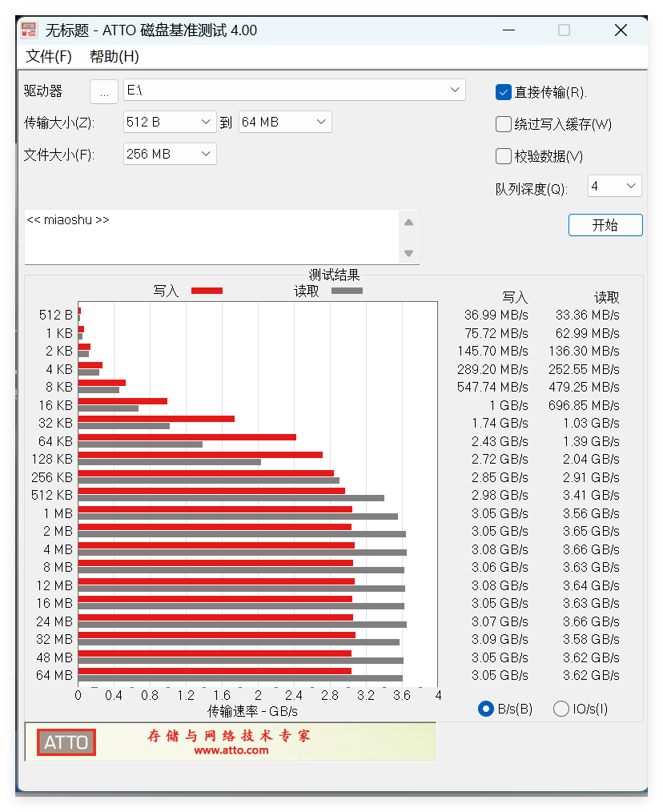
Task: Click the 开始 start button
Action: click(x=605, y=225)
